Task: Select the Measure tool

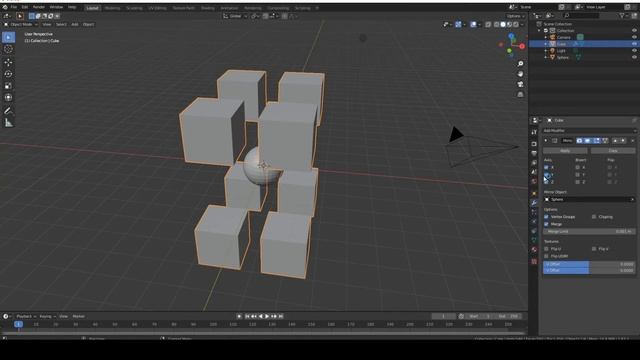Action: coord(8,122)
